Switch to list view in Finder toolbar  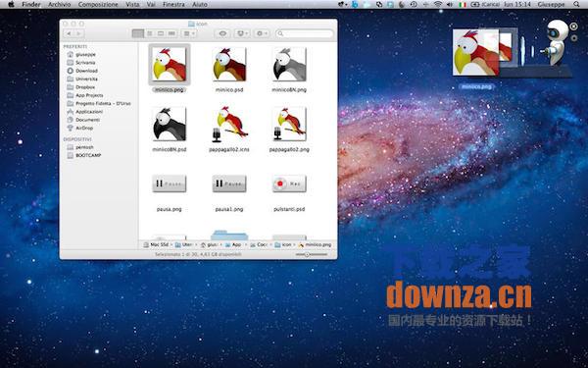149,33
